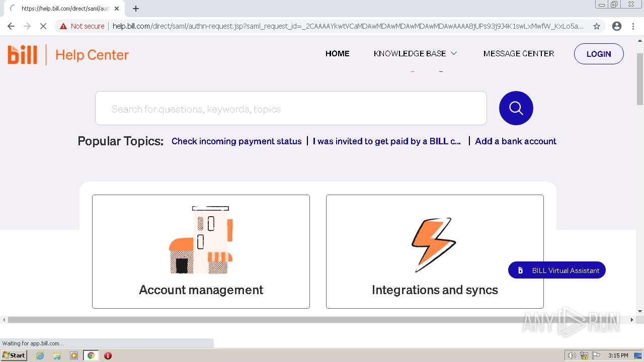Click the horizontal page scrollbar
The width and height of the screenshot is (644, 362).
pyautogui.click(x=318, y=319)
